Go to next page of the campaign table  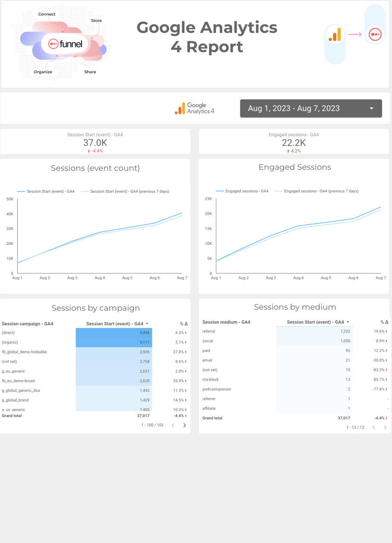tap(184, 425)
